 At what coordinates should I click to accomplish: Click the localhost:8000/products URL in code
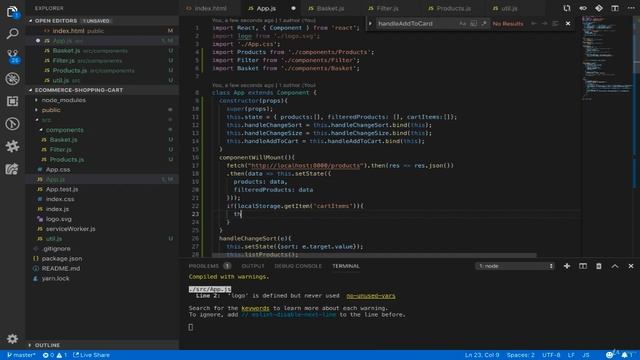pos(306,166)
